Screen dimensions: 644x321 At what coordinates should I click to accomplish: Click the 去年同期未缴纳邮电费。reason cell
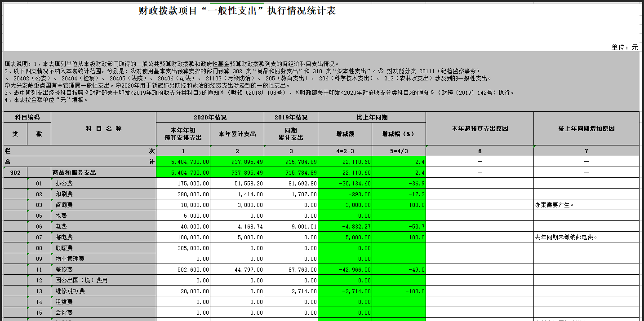coord(586,237)
